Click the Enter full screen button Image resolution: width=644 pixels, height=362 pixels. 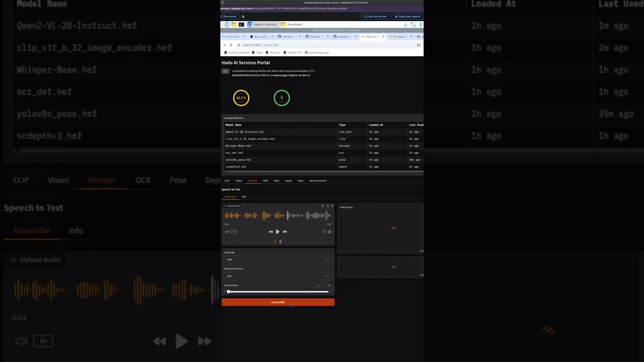click(x=375, y=17)
